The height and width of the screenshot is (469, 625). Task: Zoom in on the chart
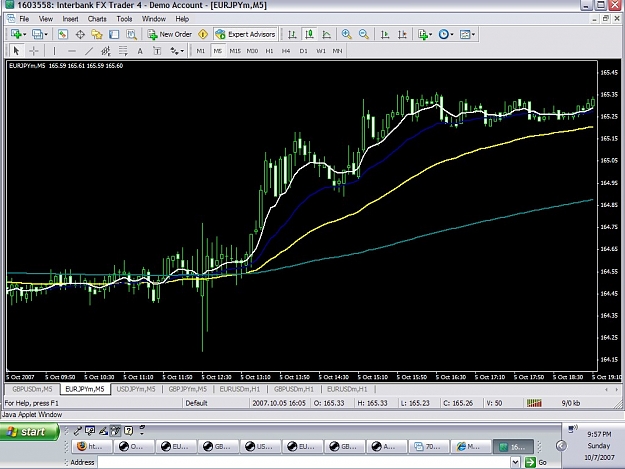point(346,34)
